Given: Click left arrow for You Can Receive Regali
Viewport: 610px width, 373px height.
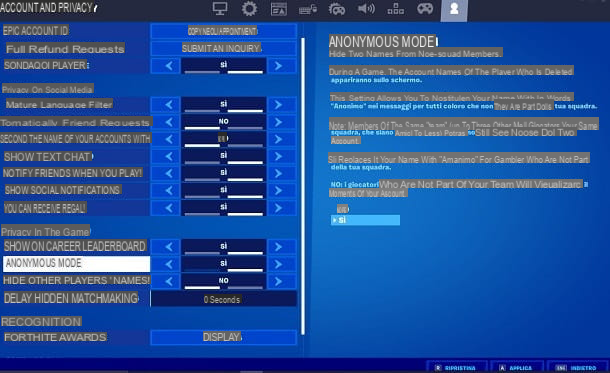Looking at the screenshot, I should [169, 208].
